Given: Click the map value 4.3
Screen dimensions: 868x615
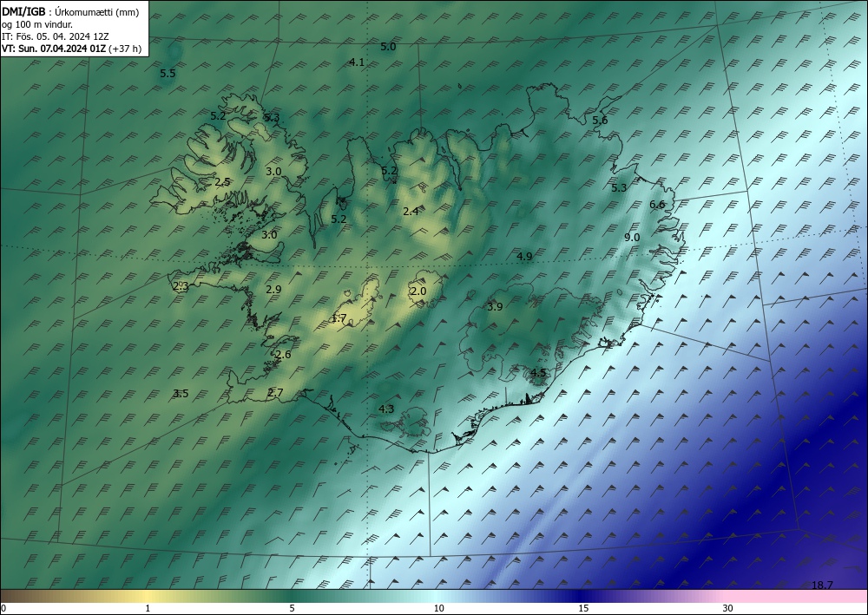Looking at the screenshot, I should point(386,409).
